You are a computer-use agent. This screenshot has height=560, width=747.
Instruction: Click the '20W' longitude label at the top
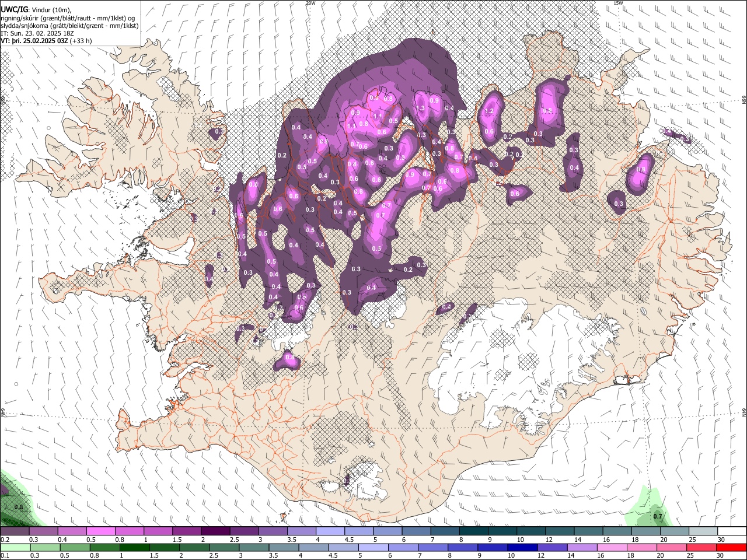[310, 3]
